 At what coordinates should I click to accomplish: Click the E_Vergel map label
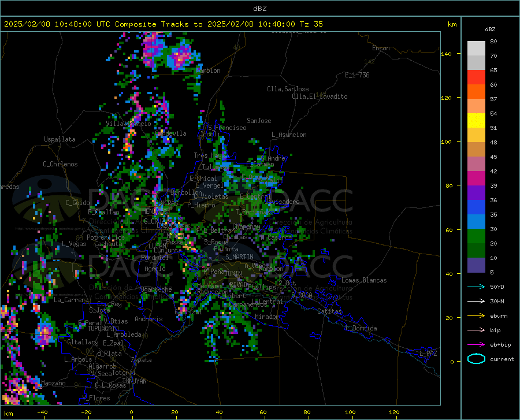click(210, 185)
